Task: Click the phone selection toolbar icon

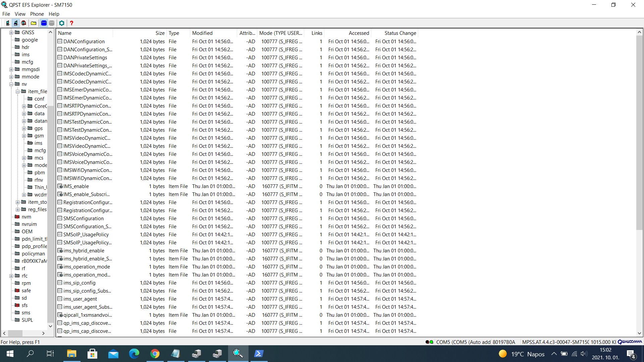Action: 7,23
